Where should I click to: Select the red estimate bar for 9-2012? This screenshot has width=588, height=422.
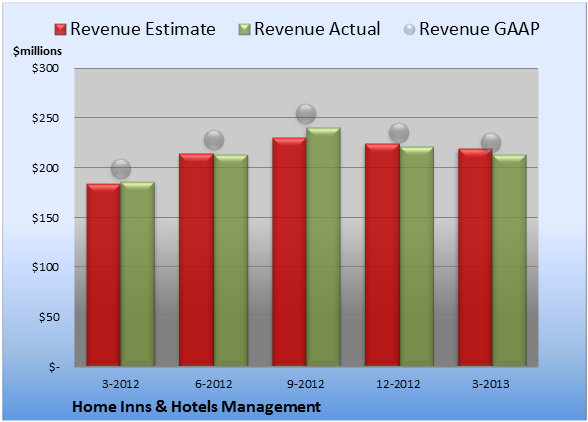point(289,252)
